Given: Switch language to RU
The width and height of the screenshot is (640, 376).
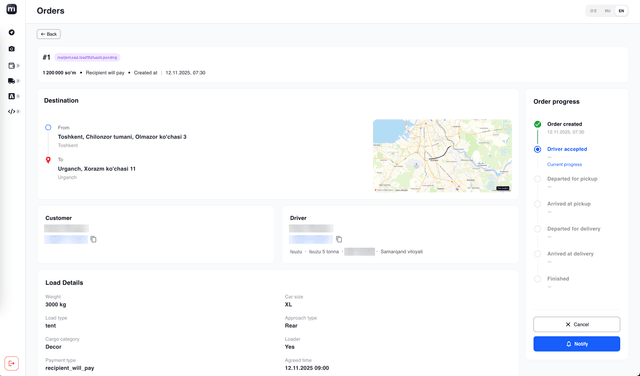Looking at the screenshot, I should pyautogui.click(x=607, y=11).
